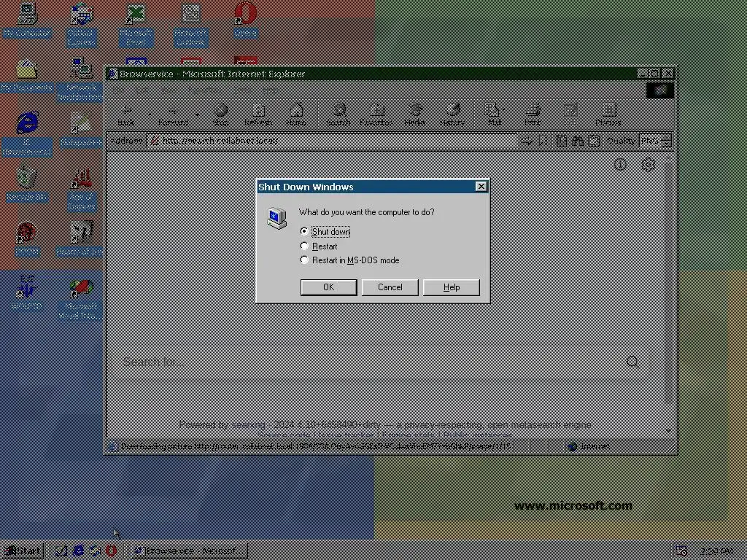Viewport: 747px width, 560px height.
Task: Click the Forward toolbar button
Action: (x=173, y=114)
